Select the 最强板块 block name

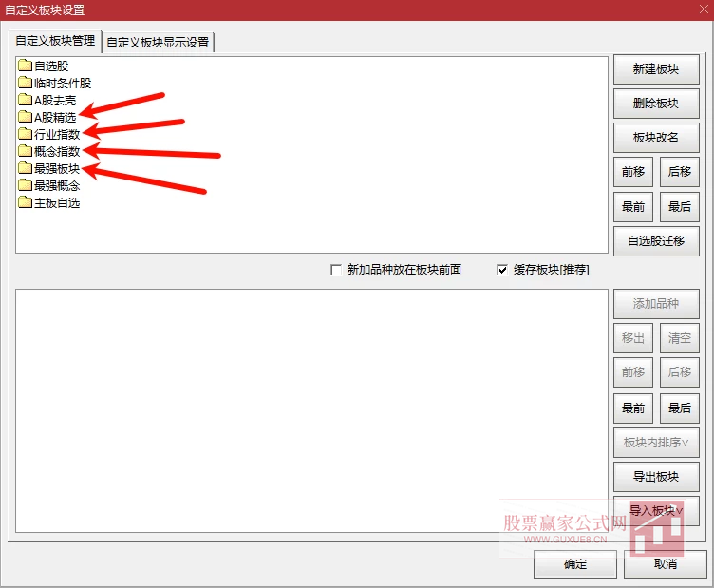pyautogui.click(x=57, y=168)
